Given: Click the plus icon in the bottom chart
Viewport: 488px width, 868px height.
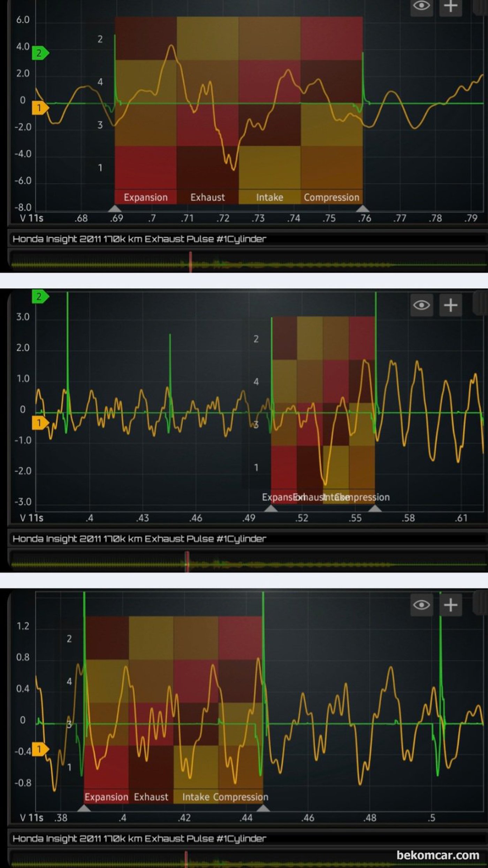Looking at the screenshot, I should coord(450,605).
